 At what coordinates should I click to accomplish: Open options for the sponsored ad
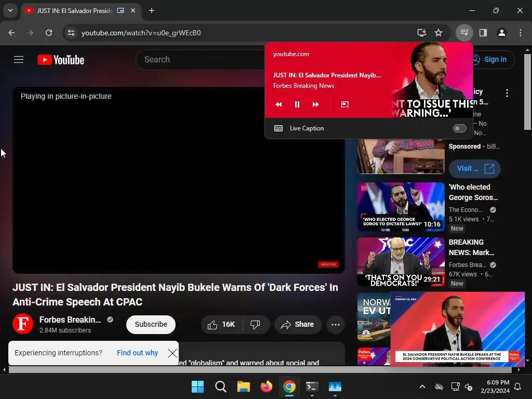[507, 93]
